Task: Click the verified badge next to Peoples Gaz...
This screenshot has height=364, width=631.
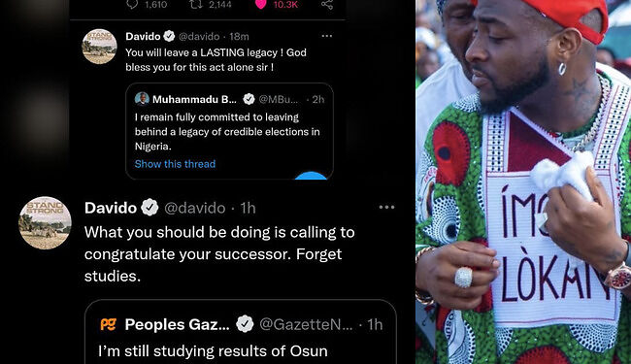Action: click(x=245, y=324)
